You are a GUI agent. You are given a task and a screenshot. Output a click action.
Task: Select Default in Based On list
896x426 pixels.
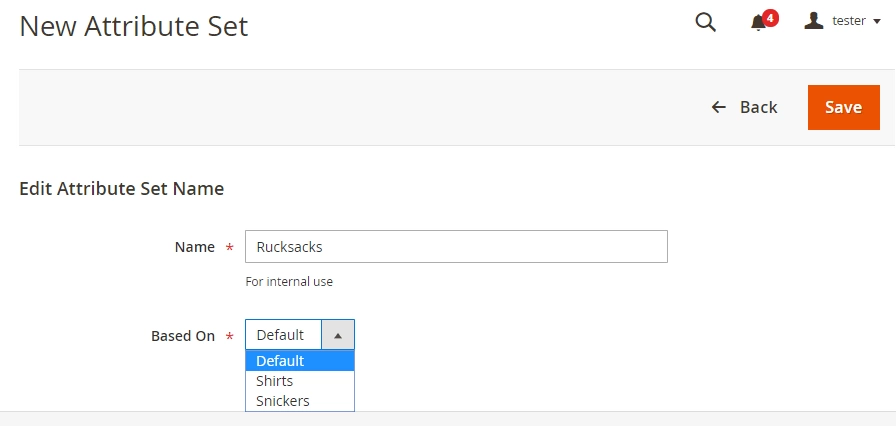point(300,361)
